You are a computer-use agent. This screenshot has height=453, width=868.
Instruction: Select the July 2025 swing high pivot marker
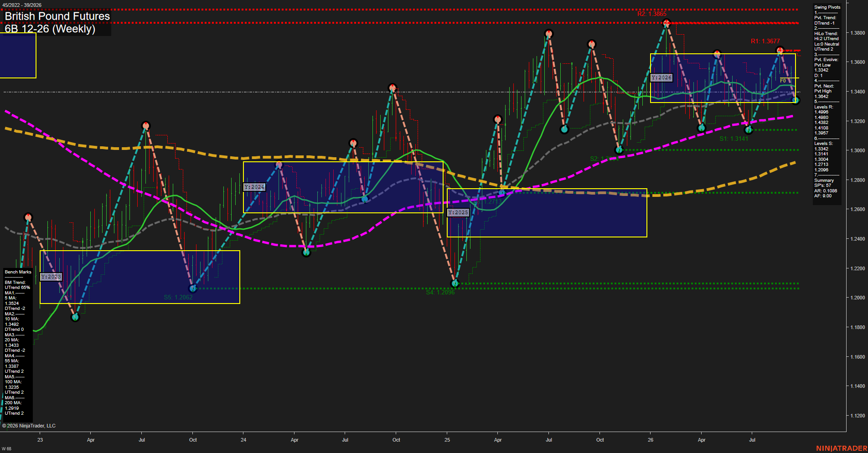click(x=549, y=33)
